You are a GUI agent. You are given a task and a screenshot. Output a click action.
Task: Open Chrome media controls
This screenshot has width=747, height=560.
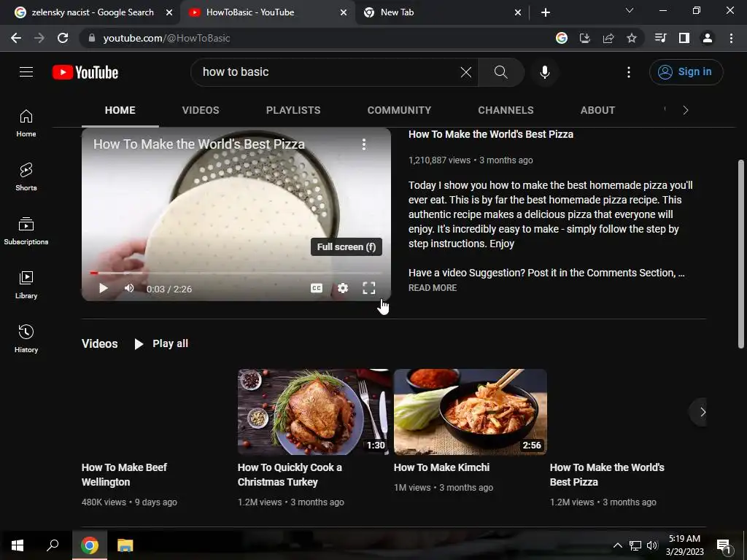661,38
